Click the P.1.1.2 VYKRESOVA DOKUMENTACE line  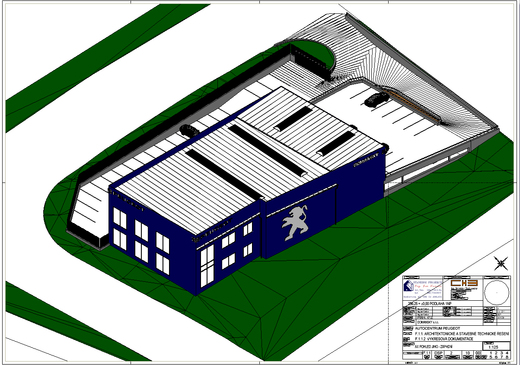click(x=444, y=339)
